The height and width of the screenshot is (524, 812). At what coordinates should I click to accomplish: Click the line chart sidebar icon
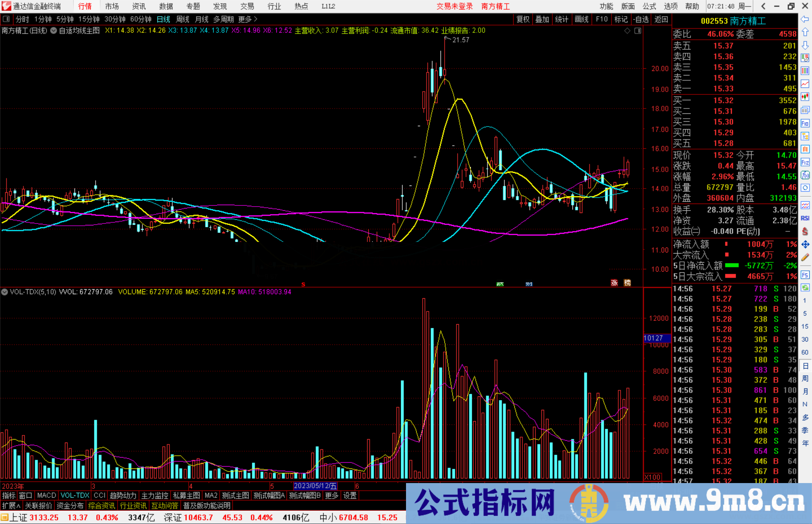click(x=805, y=84)
